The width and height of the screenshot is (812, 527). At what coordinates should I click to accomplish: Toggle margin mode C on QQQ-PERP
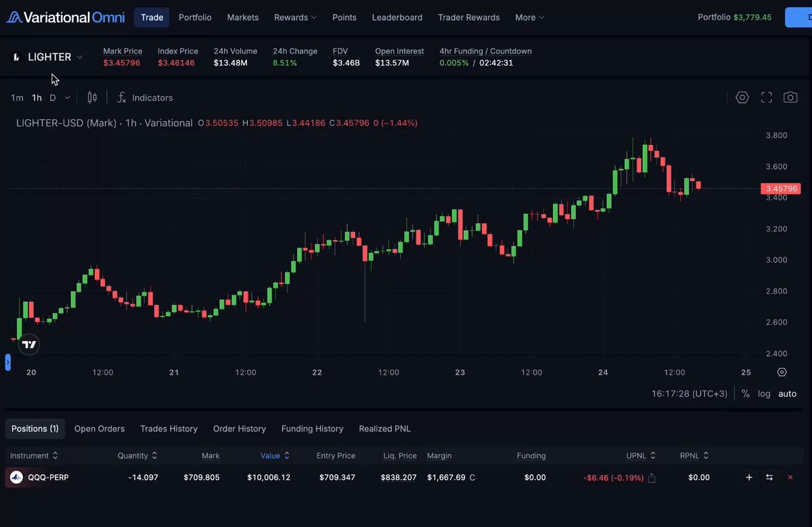[x=472, y=478]
